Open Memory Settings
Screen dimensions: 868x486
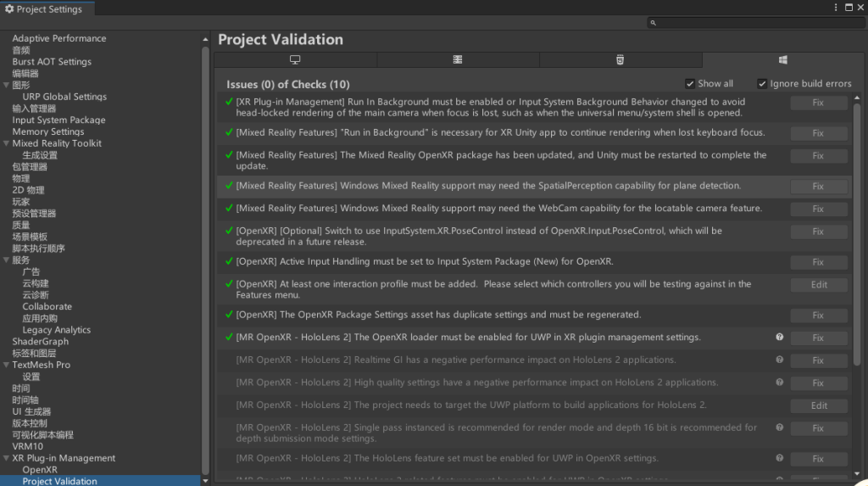tap(48, 131)
